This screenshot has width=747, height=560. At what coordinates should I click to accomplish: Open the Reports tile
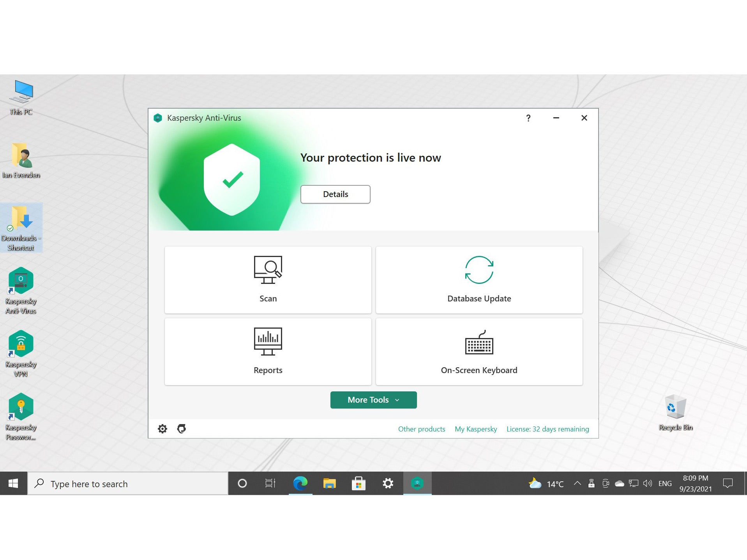268,351
